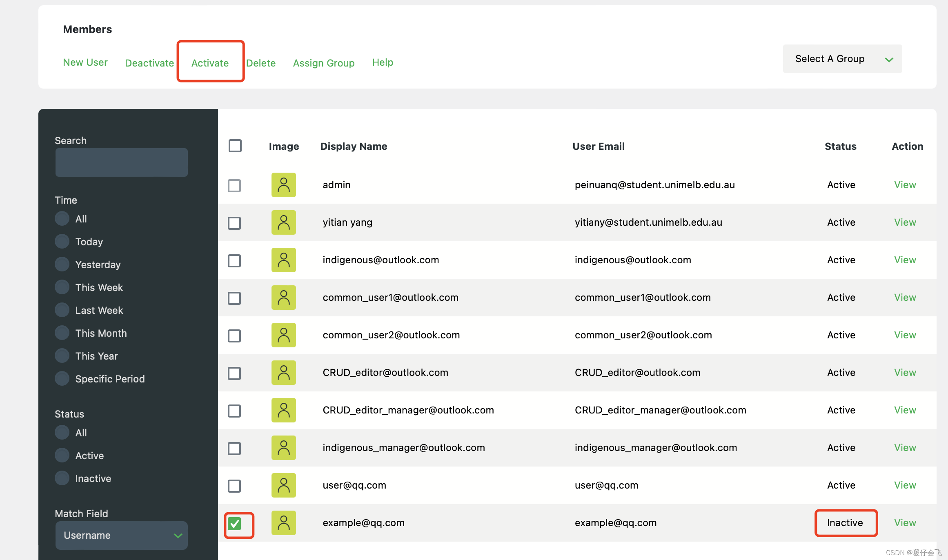Click yitian yang's avatar icon

[283, 222]
